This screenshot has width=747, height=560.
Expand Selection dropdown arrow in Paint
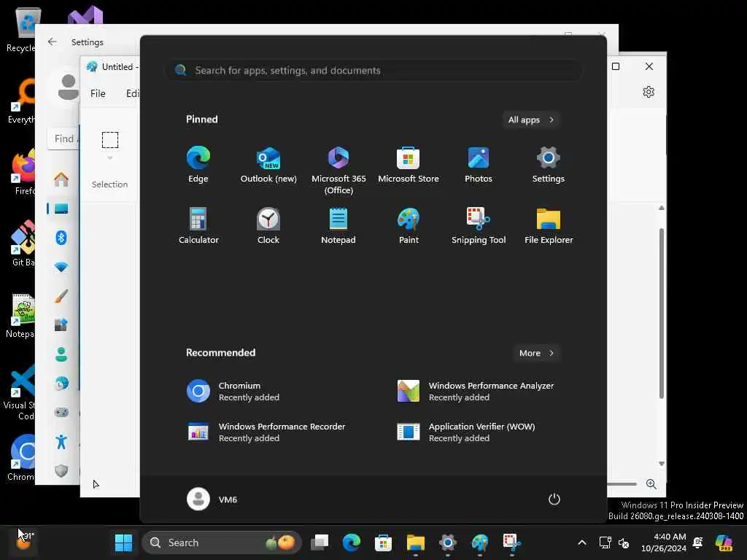coord(110,157)
